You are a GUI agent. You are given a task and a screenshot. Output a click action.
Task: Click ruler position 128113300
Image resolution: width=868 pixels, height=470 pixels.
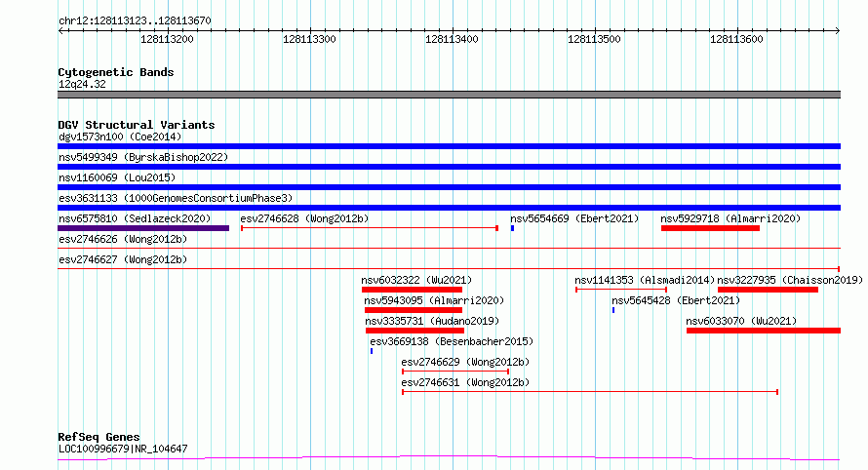click(309, 39)
